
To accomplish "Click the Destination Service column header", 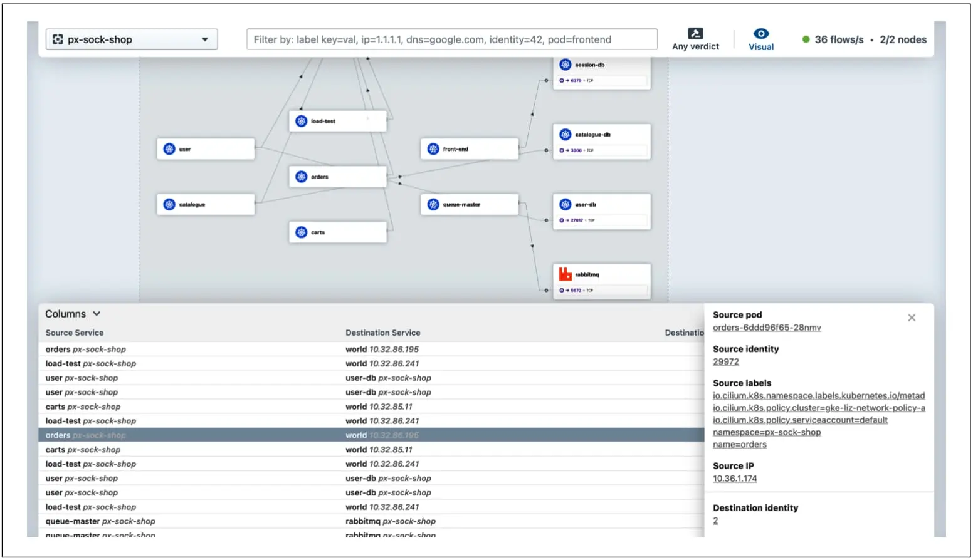I will pos(383,333).
